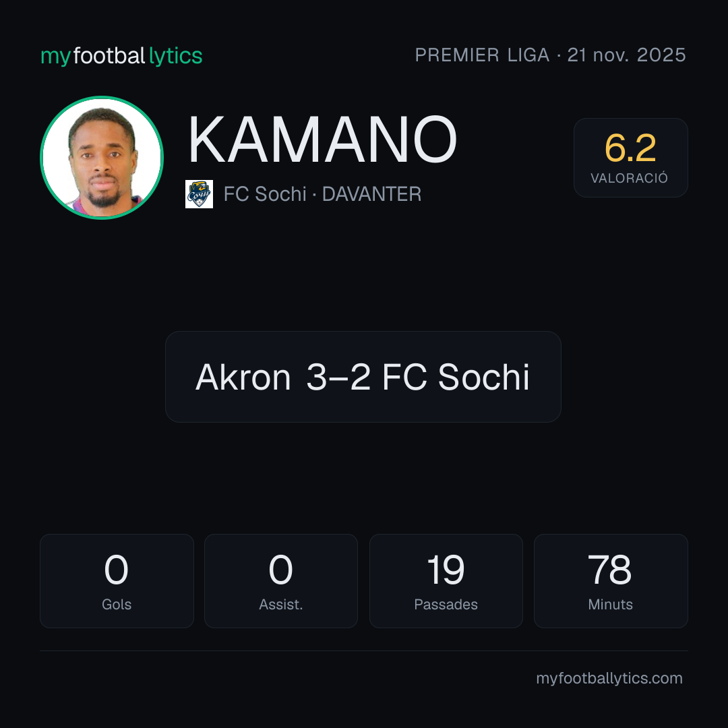Click the number 19 in Passades tile

(446, 570)
